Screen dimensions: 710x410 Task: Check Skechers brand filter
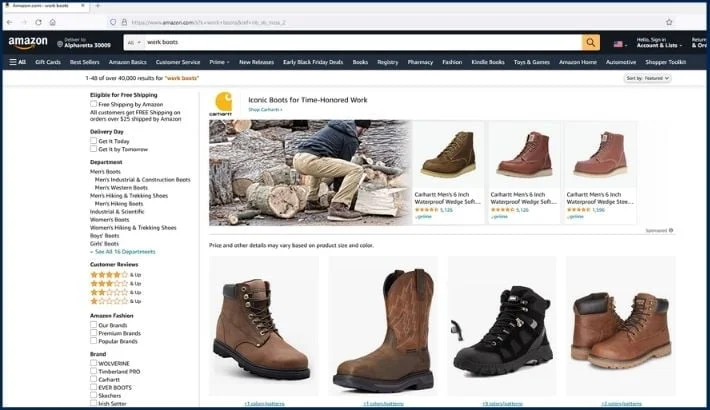point(93,395)
